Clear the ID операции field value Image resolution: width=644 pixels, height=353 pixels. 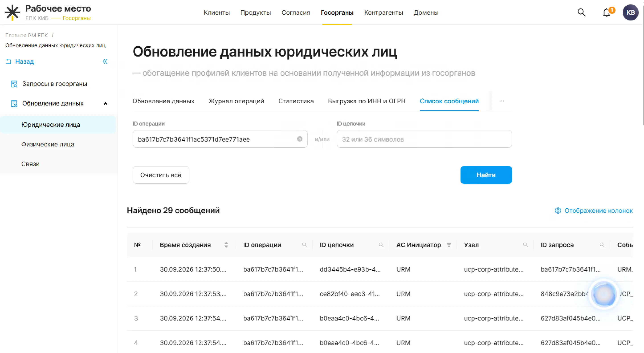click(x=300, y=139)
